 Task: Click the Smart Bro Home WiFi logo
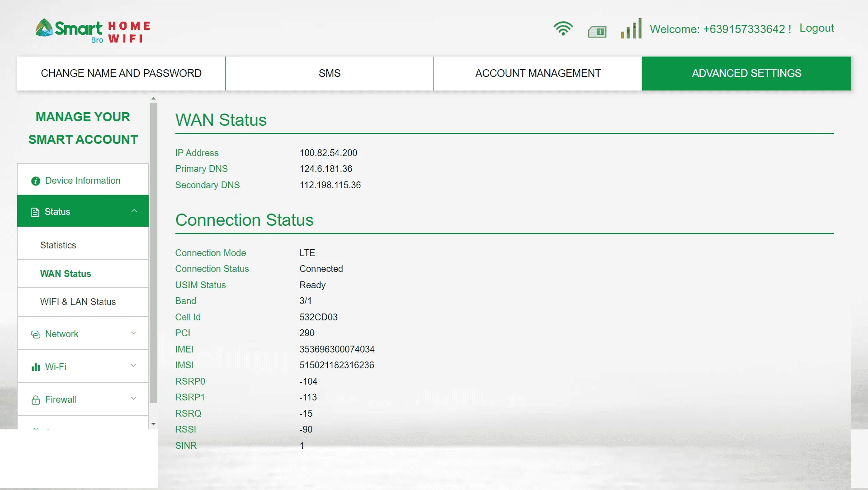pyautogui.click(x=93, y=31)
